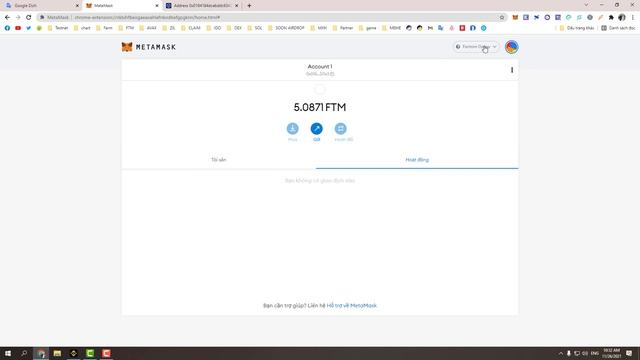Switch to the Google Dịch browser tab
Image resolution: width=640 pixels, height=360 pixels.
pyautogui.click(x=41, y=6)
